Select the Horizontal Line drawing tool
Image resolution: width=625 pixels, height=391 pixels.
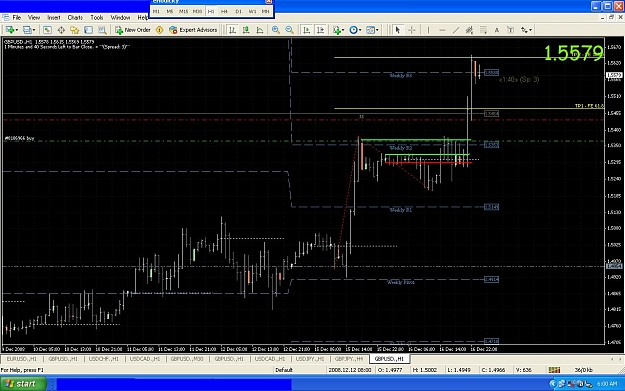tap(442, 30)
